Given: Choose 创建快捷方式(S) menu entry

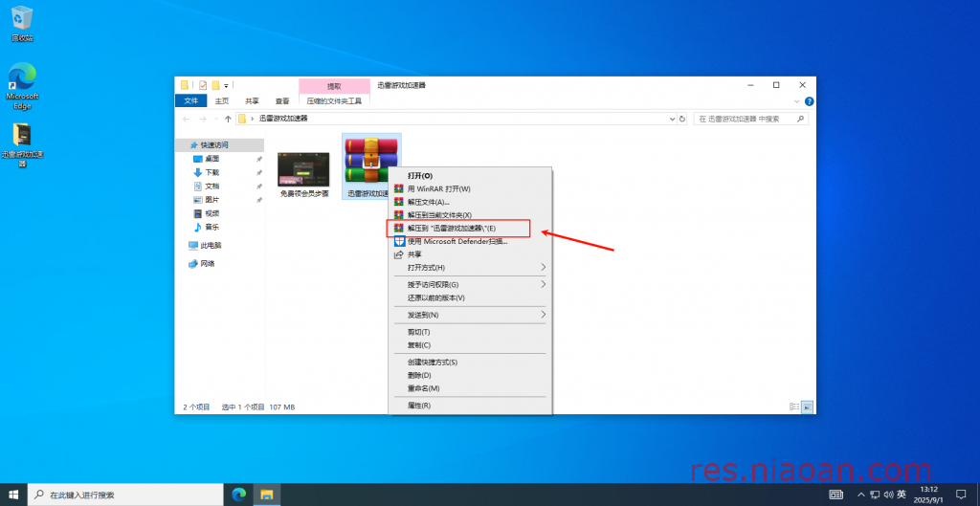Looking at the screenshot, I should point(470,363).
